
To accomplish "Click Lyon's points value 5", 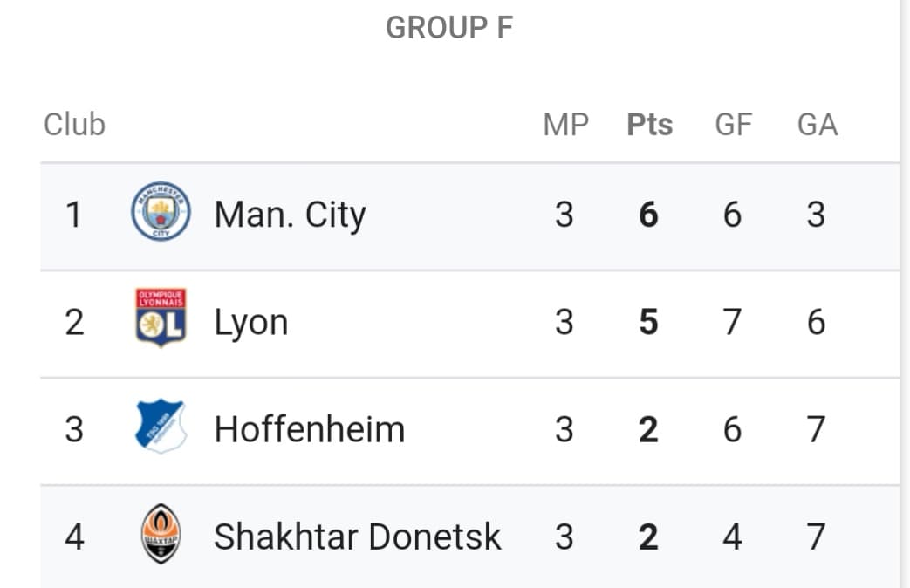I will (648, 322).
